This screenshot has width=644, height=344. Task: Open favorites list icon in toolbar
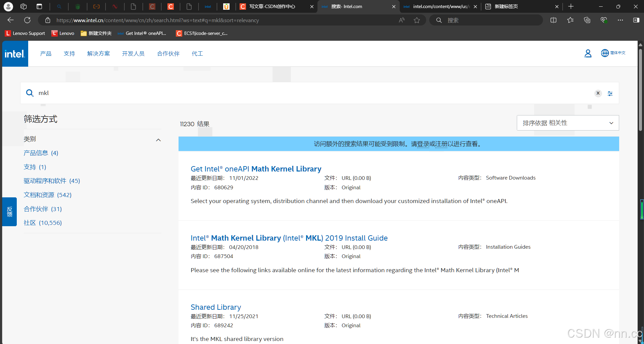pos(570,20)
